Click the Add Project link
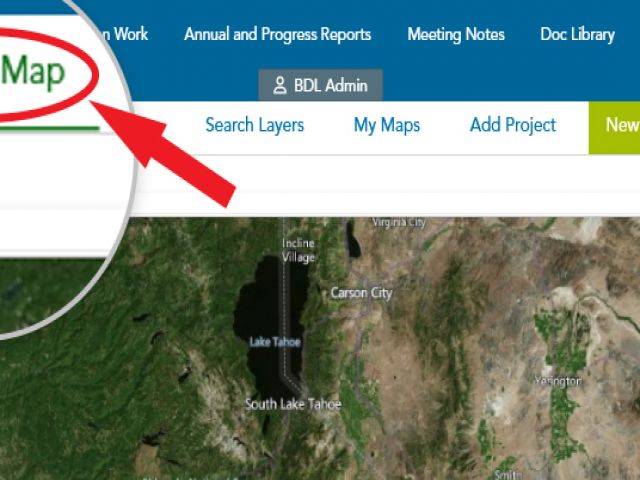The height and width of the screenshot is (480, 640). (x=513, y=125)
